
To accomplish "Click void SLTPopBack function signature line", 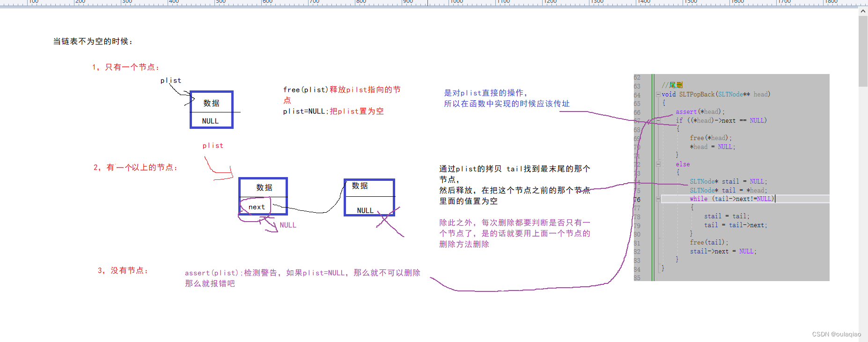I will (x=716, y=94).
